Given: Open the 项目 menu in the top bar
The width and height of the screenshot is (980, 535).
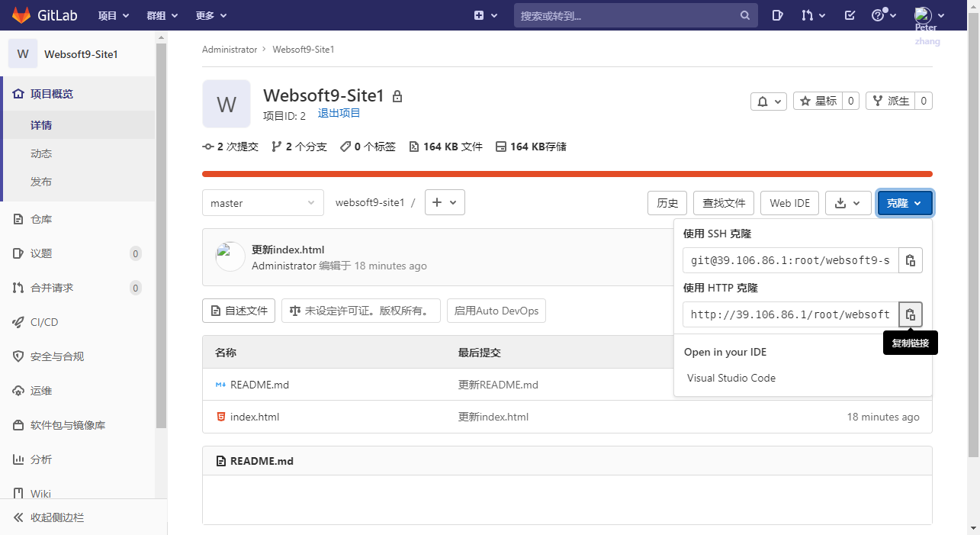Looking at the screenshot, I should coord(114,15).
